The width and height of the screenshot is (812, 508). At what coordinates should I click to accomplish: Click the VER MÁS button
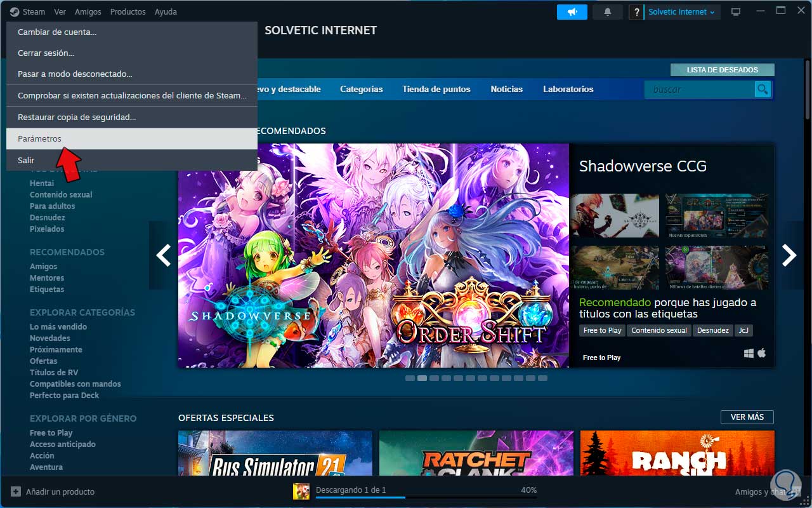(747, 417)
